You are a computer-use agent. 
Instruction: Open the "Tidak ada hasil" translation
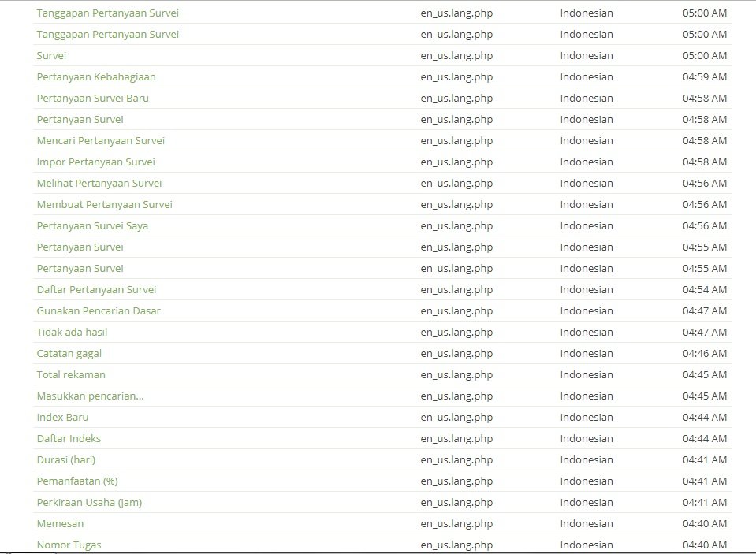tap(72, 333)
